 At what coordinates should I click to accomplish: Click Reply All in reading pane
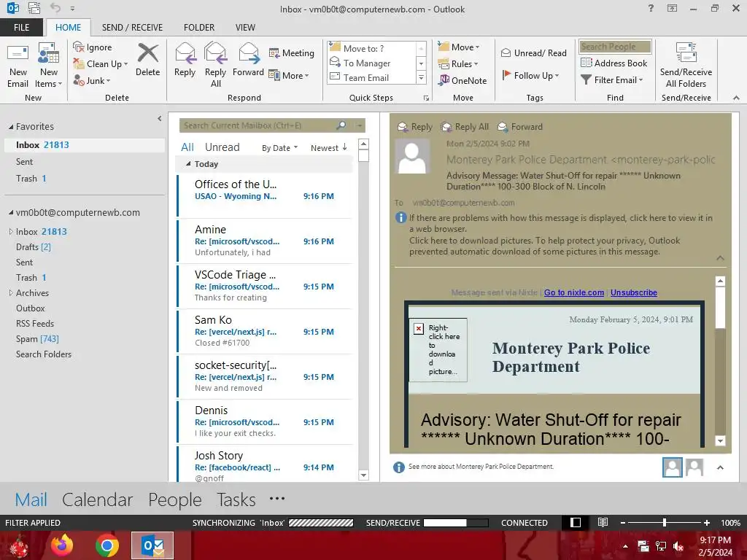click(465, 127)
